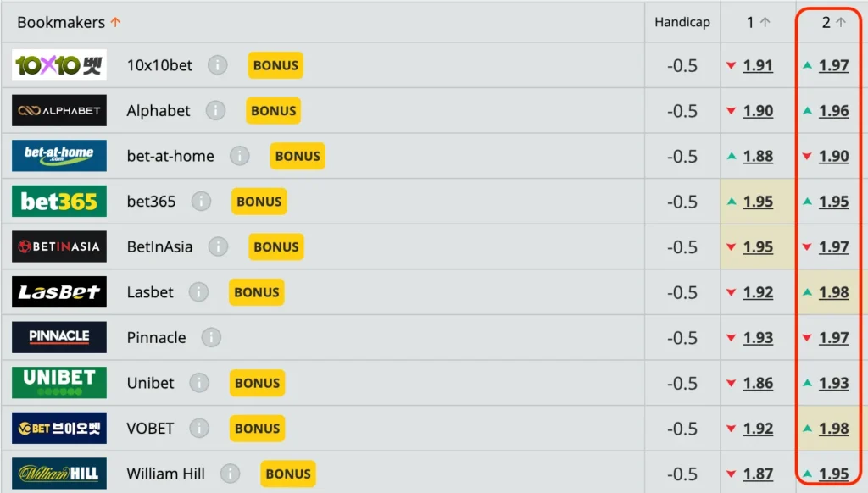868x493 pixels.
Task: Open the William Hill logo
Action: [59, 474]
